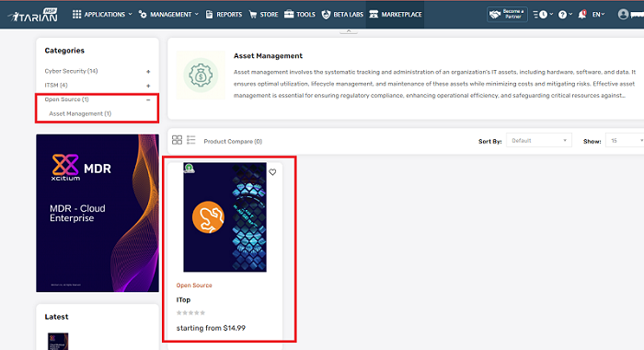Click the ITarian MSP logo

point(33,15)
